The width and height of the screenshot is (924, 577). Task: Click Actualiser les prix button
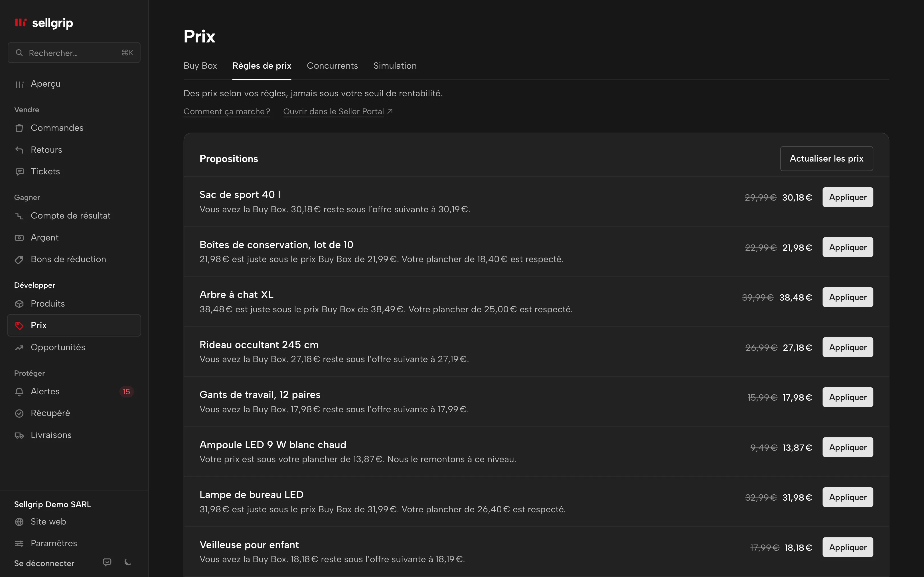click(x=826, y=158)
